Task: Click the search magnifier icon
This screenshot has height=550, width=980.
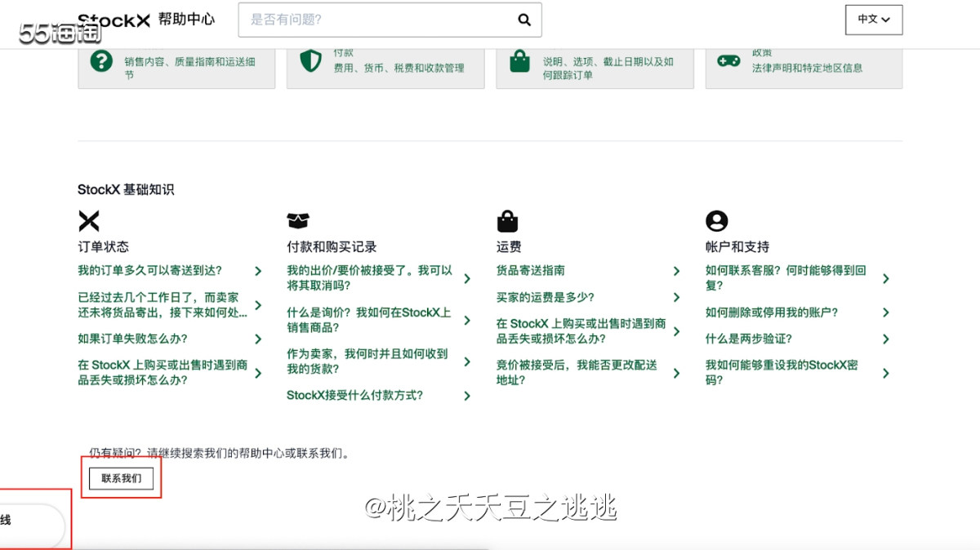Action: coord(524,20)
